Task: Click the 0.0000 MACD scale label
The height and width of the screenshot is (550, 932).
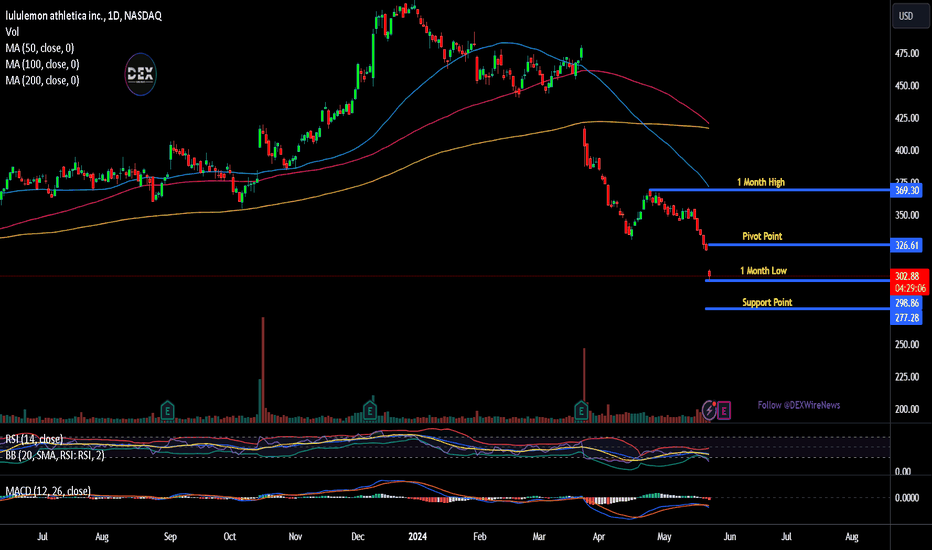Action: click(906, 498)
